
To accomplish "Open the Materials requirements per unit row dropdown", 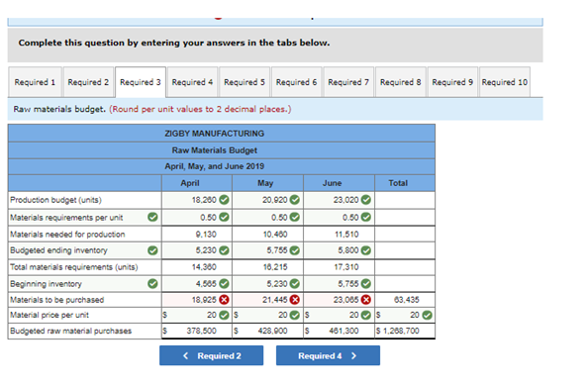I will 85,217.
